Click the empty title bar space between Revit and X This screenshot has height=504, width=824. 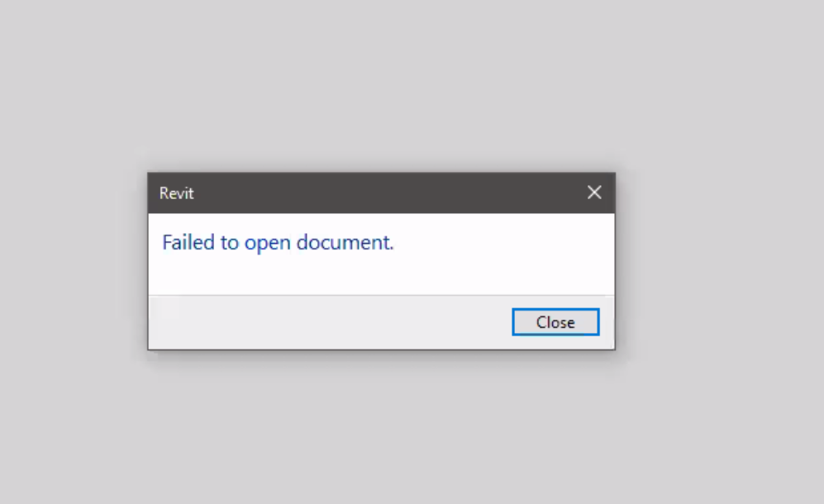tap(389, 193)
